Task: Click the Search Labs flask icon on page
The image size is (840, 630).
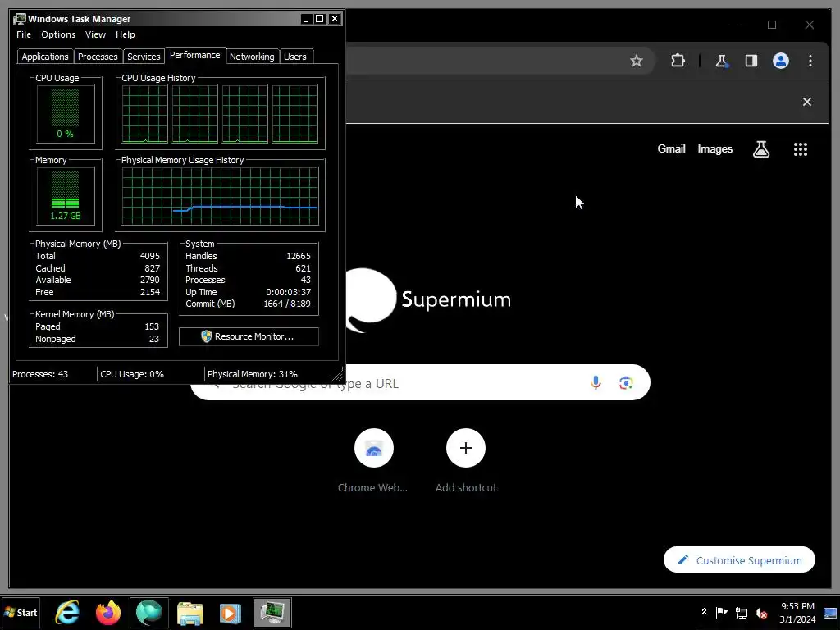Action: pyautogui.click(x=760, y=149)
